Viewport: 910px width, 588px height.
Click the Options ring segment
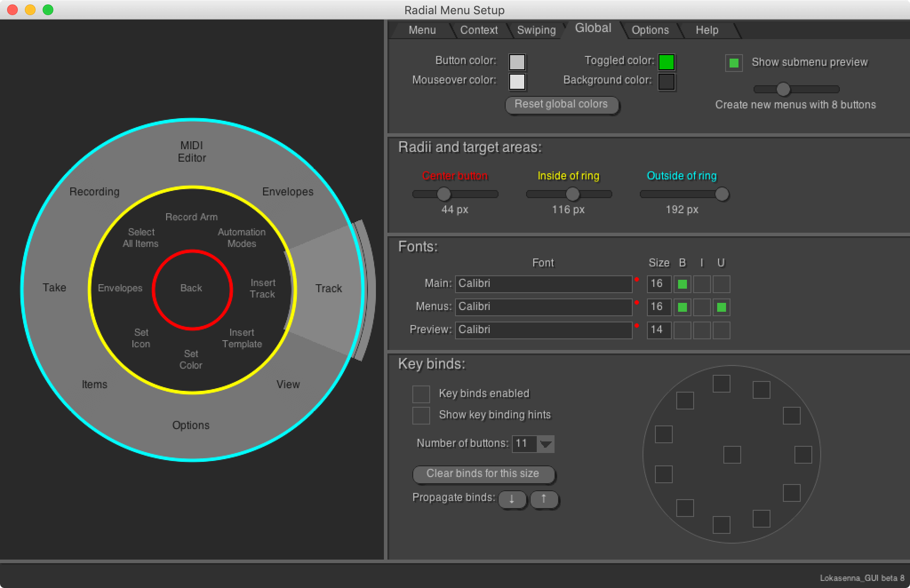tap(191, 425)
